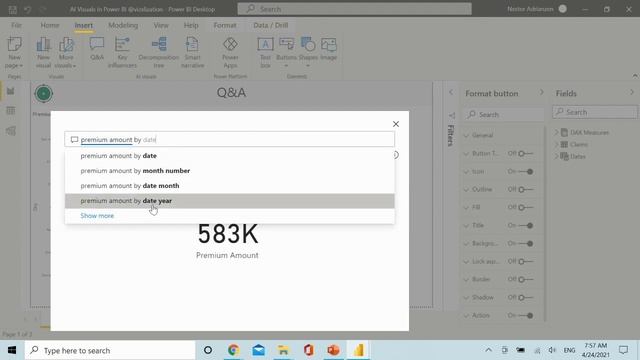The image size is (640, 360).
Task: Click the Fields pane Search box
Action: pyautogui.click(x=595, y=112)
